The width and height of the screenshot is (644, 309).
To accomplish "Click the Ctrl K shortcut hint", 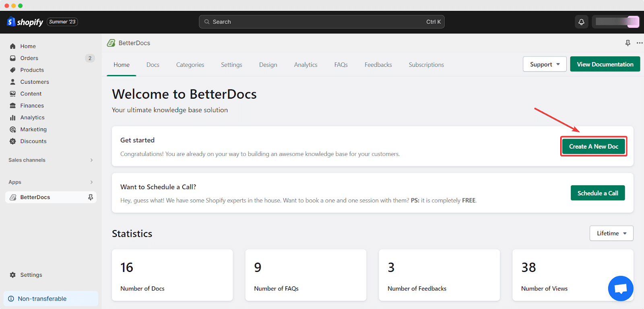I will 433,22.
